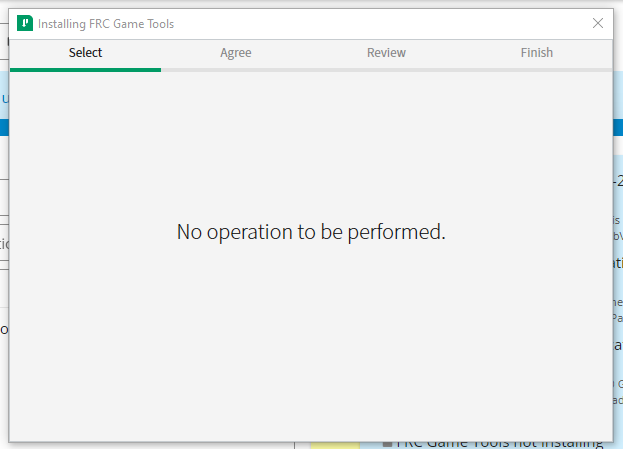Click the NI Package Manager installer icon
Screen dimensions: 623x449
pyautogui.click(x=25, y=23)
